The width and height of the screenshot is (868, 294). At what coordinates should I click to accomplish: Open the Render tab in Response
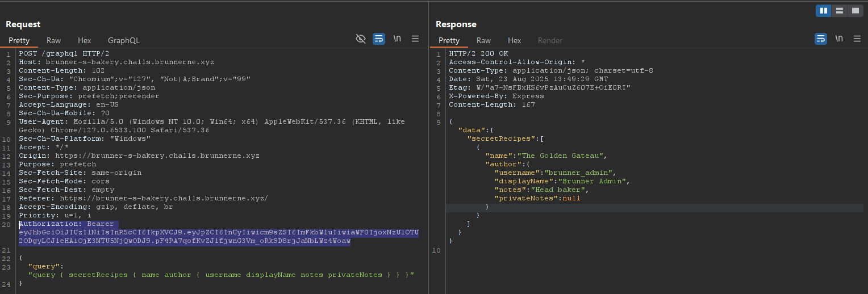click(550, 40)
